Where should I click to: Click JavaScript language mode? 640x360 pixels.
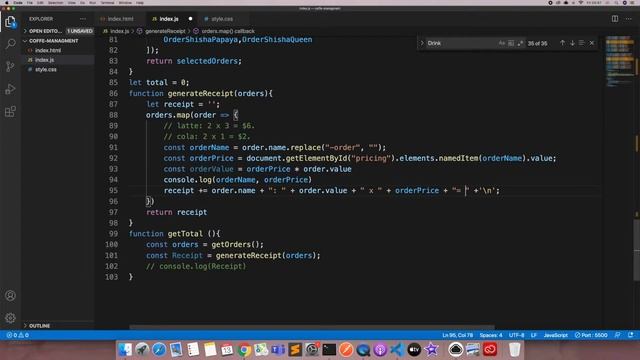click(x=556, y=335)
